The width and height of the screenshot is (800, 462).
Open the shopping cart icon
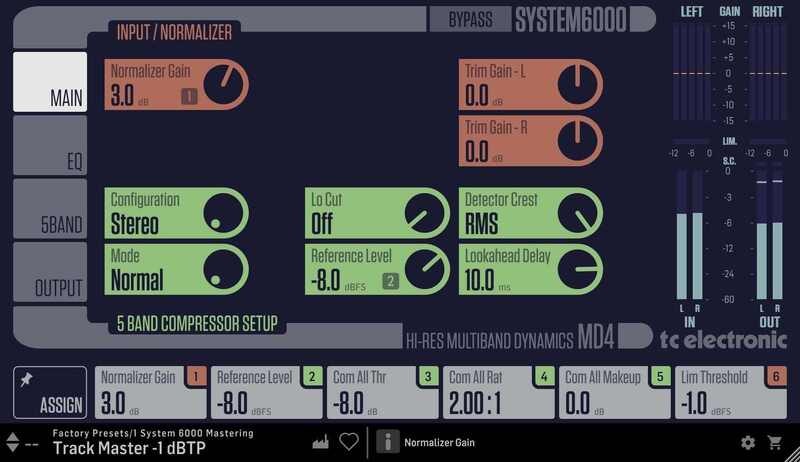click(775, 442)
